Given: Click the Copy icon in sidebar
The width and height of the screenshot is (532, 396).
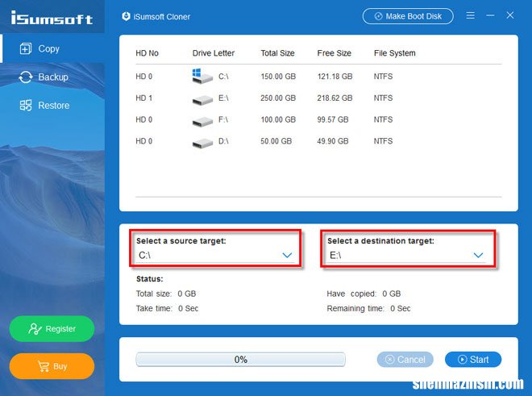Looking at the screenshot, I should pyautogui.click(x=25, y=48).
